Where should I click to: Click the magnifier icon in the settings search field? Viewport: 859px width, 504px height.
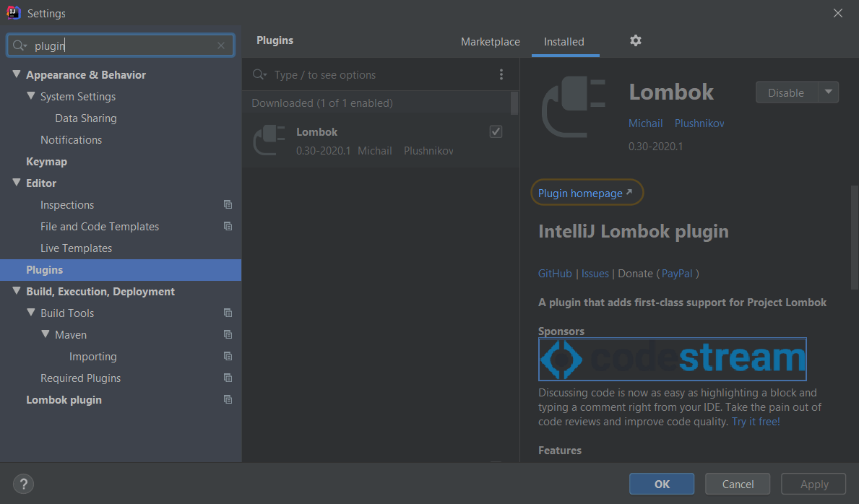pyautogui.click(x=20, y=45)
